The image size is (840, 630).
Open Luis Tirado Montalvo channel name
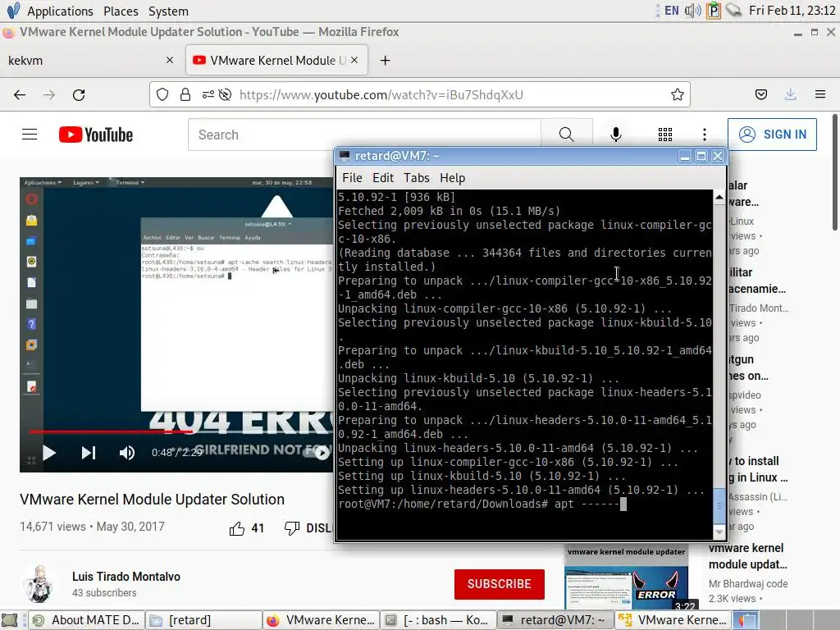click(126, 577)
